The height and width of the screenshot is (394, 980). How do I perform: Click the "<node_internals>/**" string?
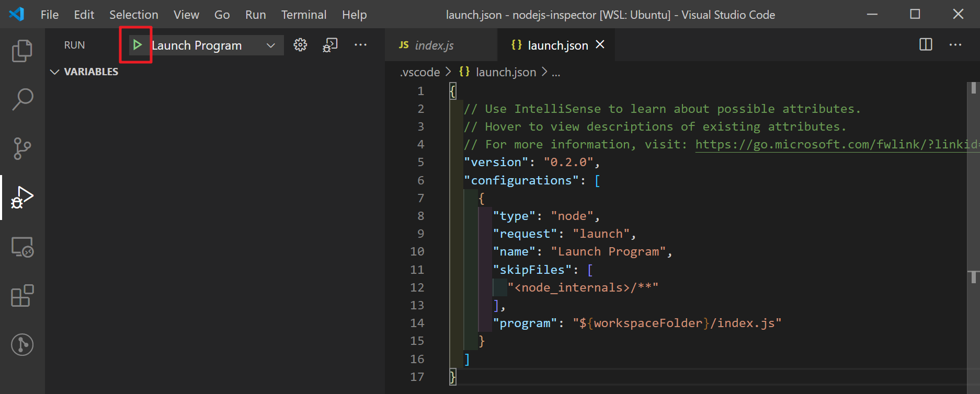[x=583, y=287]
